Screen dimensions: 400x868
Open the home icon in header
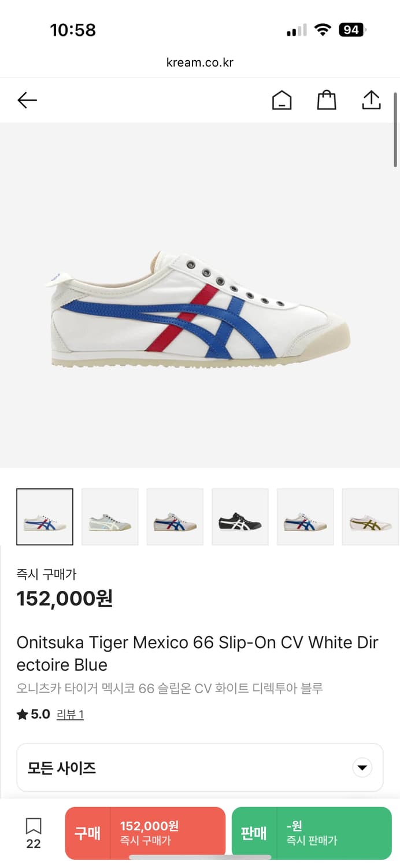(282, 100)
